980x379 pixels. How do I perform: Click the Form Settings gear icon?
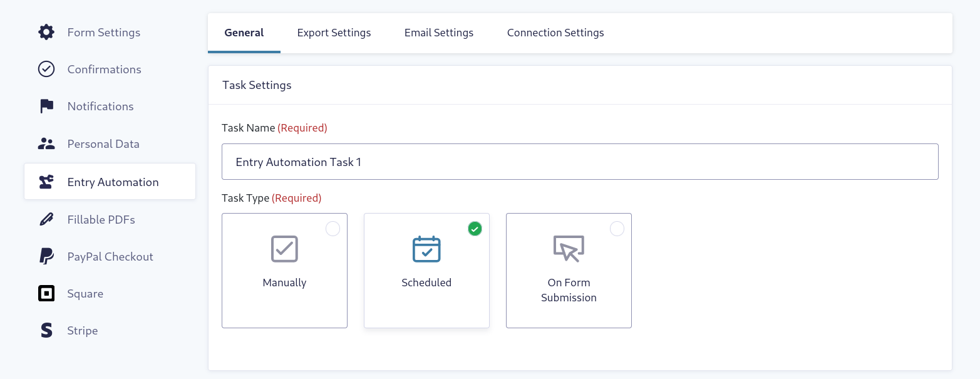[46, 32]
